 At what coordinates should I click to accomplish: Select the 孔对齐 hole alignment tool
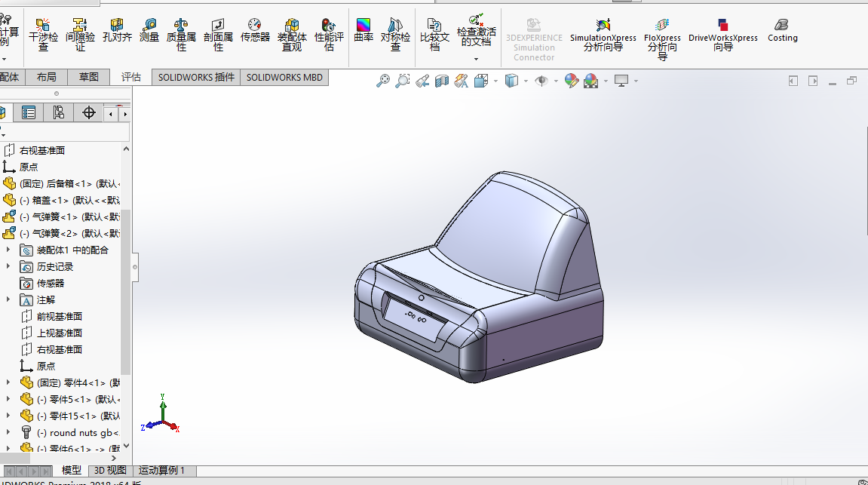point(117,30)
